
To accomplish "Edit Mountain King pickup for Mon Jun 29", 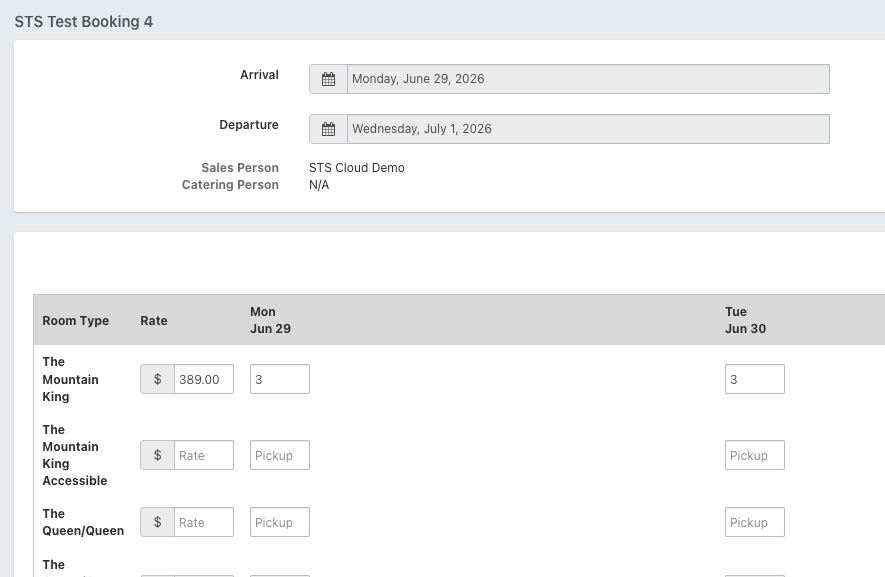I will [279, 379].
